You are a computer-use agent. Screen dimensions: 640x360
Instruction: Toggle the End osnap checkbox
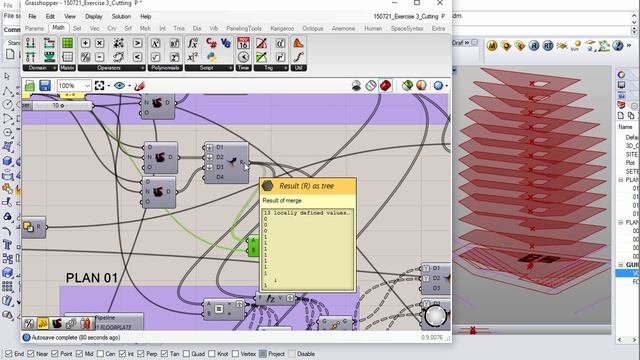pyautogui.click(x=9, y=353)
